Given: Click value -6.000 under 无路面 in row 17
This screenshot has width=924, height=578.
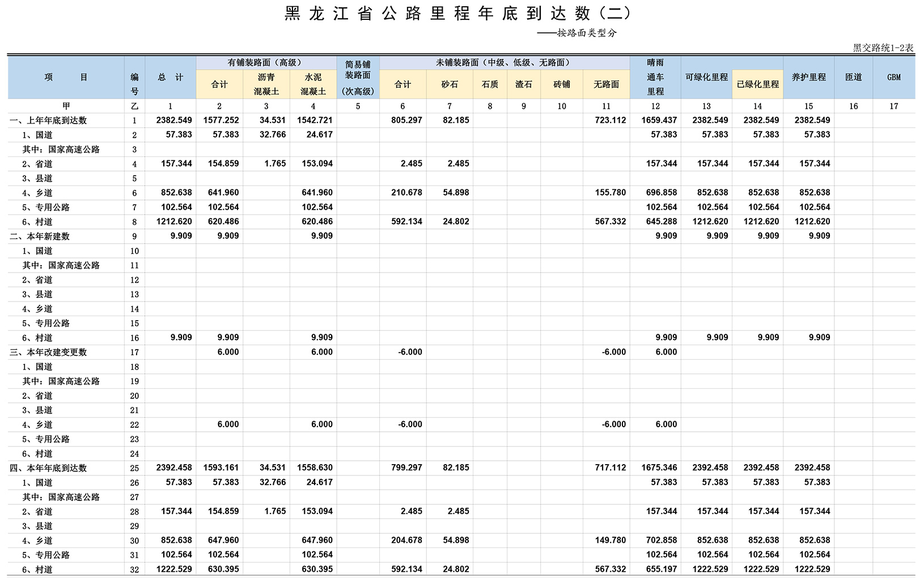Looking at the screenshot, I should coord(614,352).
